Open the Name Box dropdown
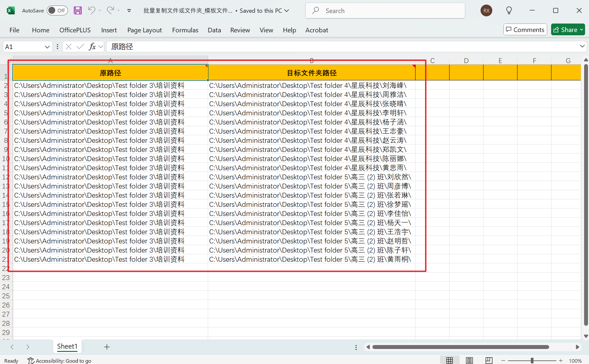Viewport: 589px width, 364px height. pyautogui.click(x=47, y=46)
